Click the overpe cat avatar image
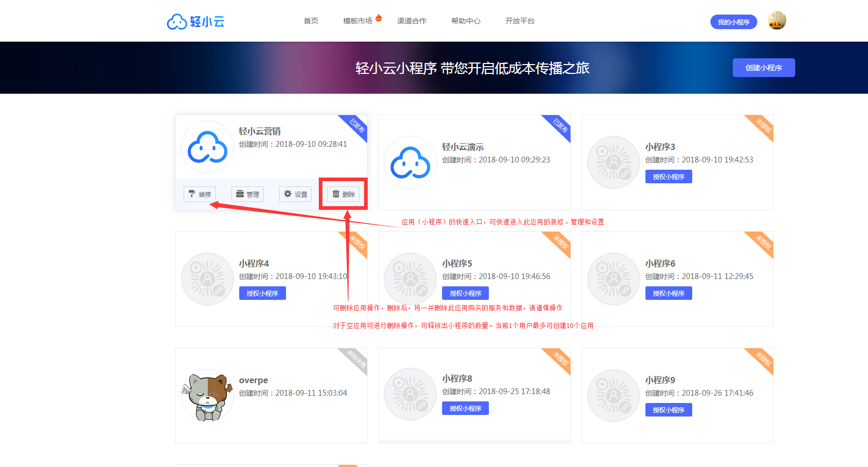This screenshot has width=868, height=467. click(208, 396)
